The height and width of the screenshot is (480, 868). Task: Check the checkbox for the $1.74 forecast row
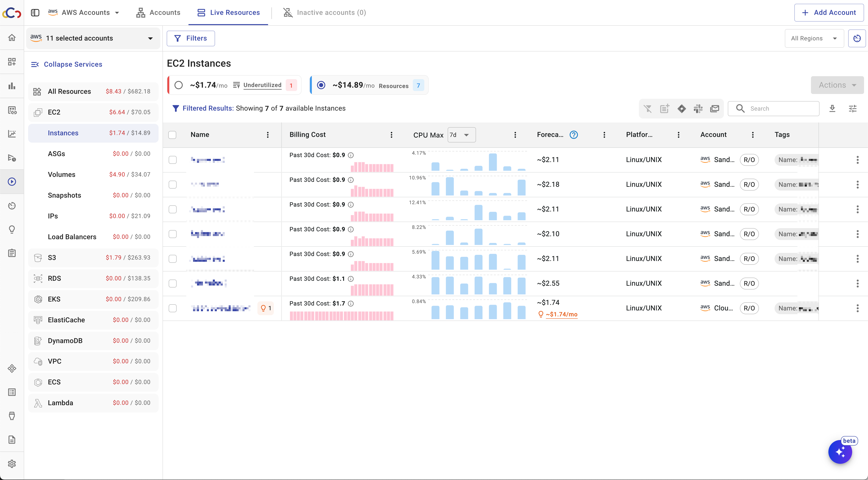172,308
